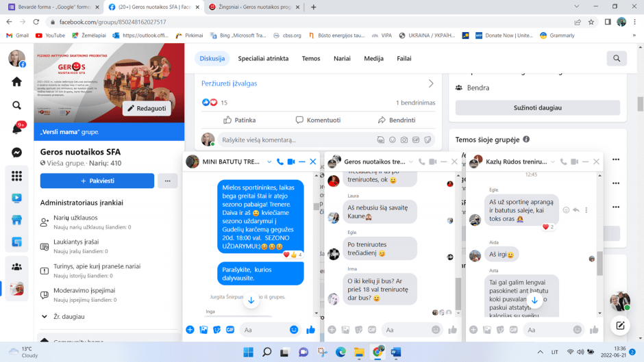Click Sužinoti daugiau button
Screen dimensions: 644x362
tap(538, 107)
